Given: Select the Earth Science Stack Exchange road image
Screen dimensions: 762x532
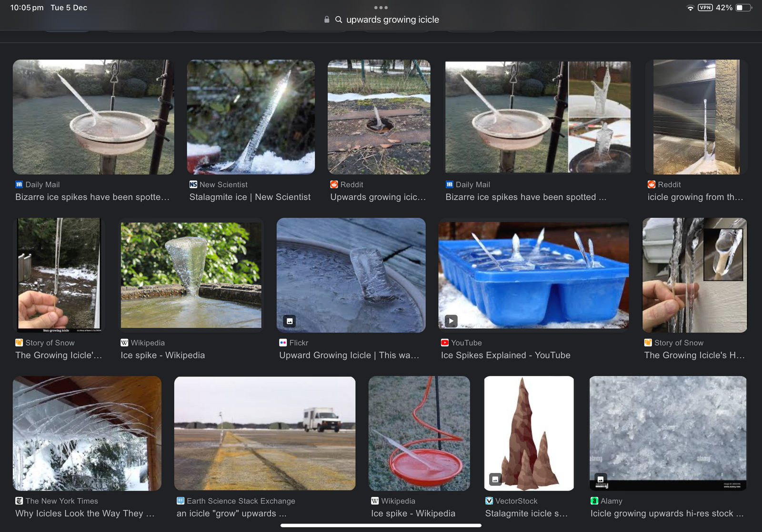Looking at the screenshot, I should pyautogui.click(x=265, y=433).
